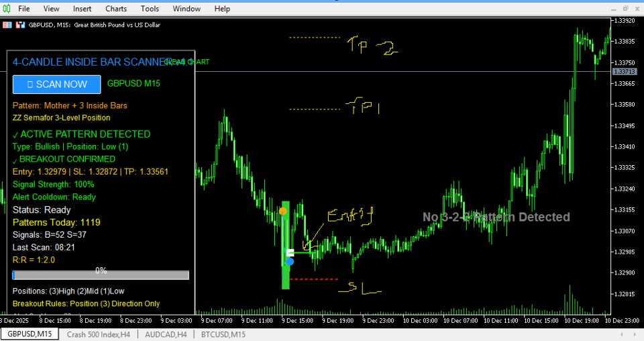Click the Pattern: Mother + 3 Inside Bars line
Viewport: 644px width, 341px height.
click(70, 105)
